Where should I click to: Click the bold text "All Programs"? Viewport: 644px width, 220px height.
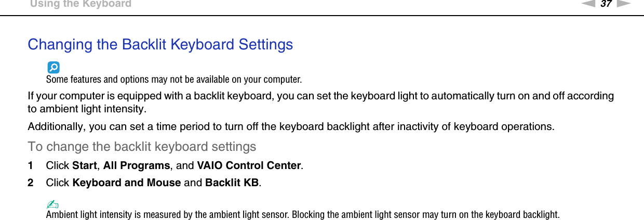click(137, 166)
